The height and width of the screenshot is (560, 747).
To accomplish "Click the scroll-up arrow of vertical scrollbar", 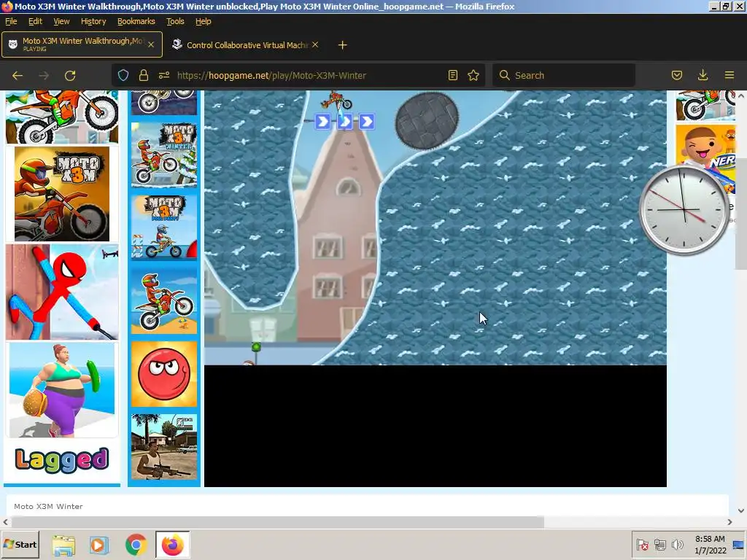I will [741, 96].
